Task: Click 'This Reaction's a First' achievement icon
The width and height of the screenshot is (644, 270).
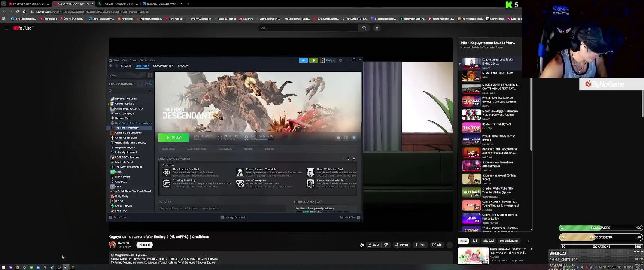Action: click(x=167, y=172)
